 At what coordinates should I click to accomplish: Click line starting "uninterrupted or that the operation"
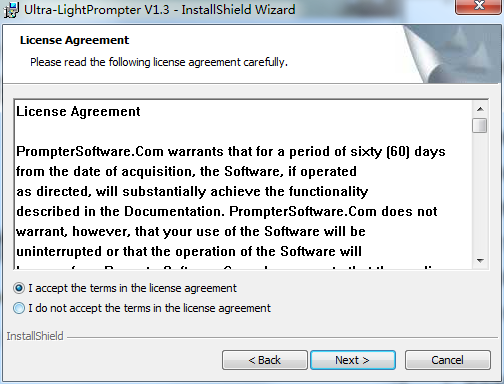tap(189, 252)
